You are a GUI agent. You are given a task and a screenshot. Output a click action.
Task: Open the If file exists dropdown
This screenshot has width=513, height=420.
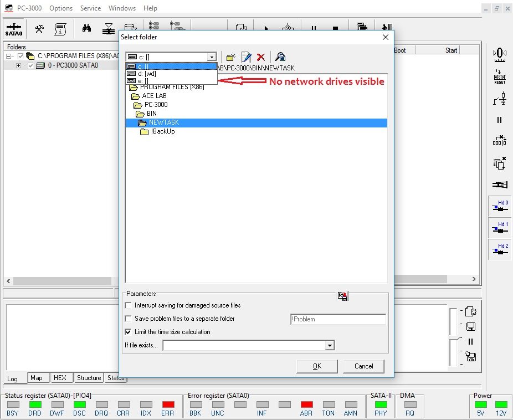[330, 345]
